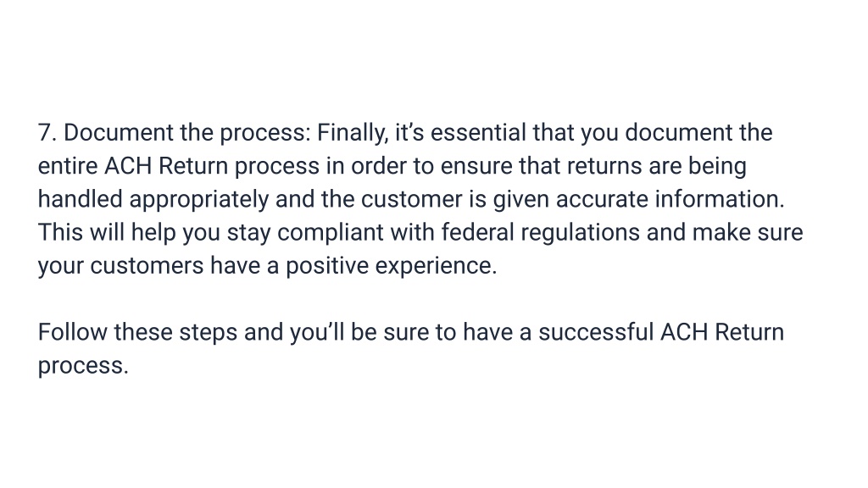Click the word "successful" in closing paragraph
This screenshot has width=868, height=488.
pyautogui.click(x=596, y=332)
